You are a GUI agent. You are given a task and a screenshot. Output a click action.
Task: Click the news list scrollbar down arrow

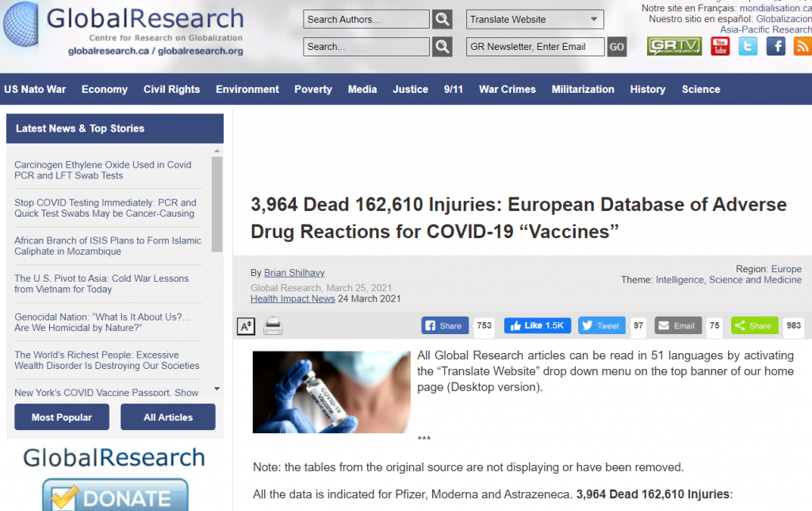click(217, 389)
